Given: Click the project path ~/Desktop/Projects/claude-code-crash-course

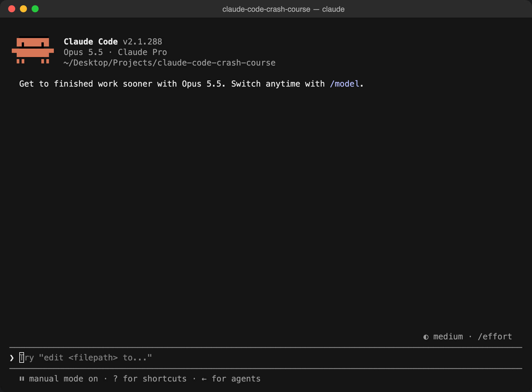Looking at the screenshot, I should pos(169,63).
